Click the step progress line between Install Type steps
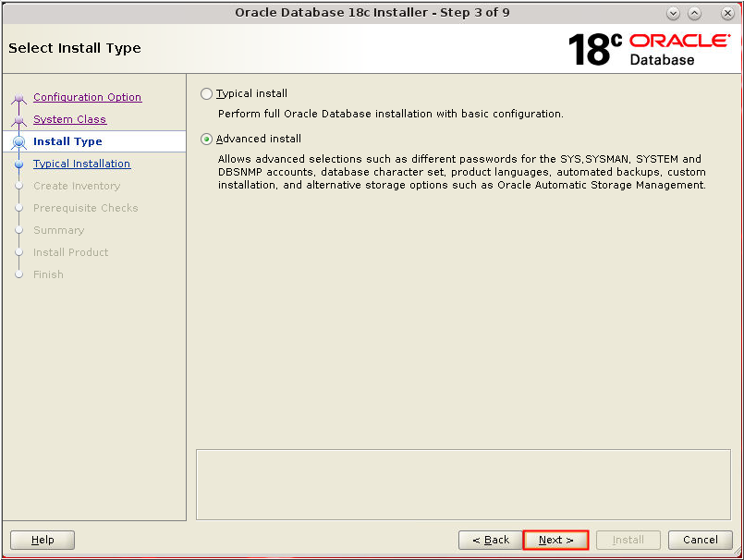The image size is (744, 560). (x=18, y=152)
